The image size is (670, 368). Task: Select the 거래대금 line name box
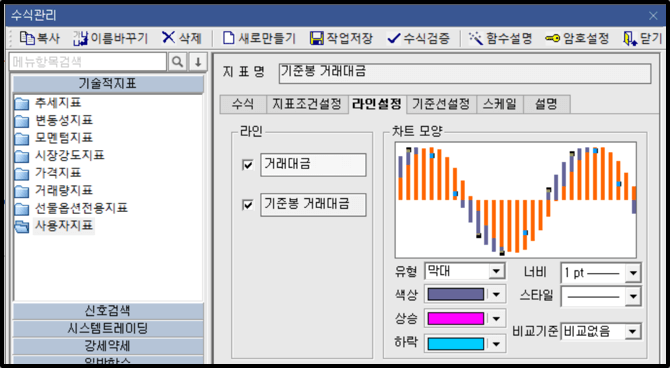313,165
